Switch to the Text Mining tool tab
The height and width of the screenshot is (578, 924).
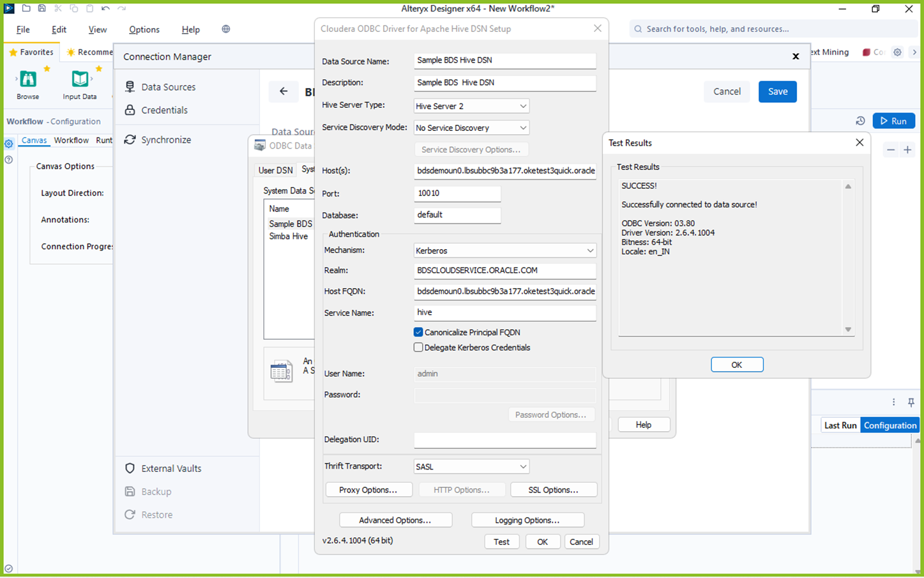click(x=829, y=52)
